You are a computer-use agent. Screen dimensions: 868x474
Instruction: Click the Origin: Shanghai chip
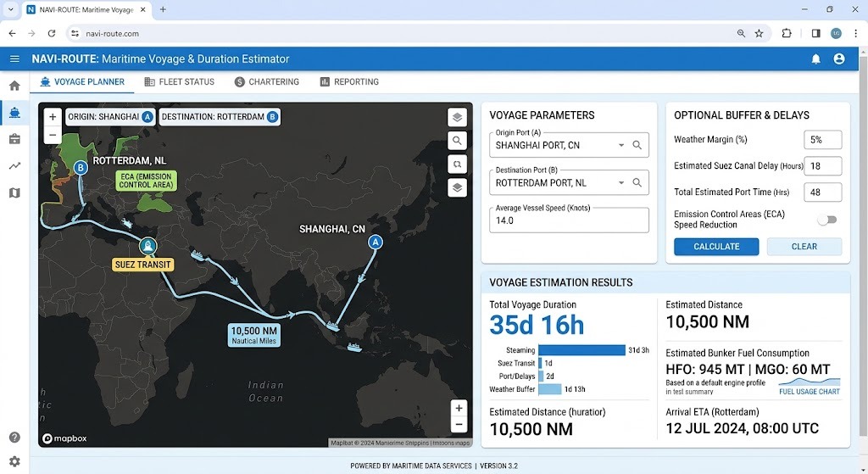click(x=110, y=117)
